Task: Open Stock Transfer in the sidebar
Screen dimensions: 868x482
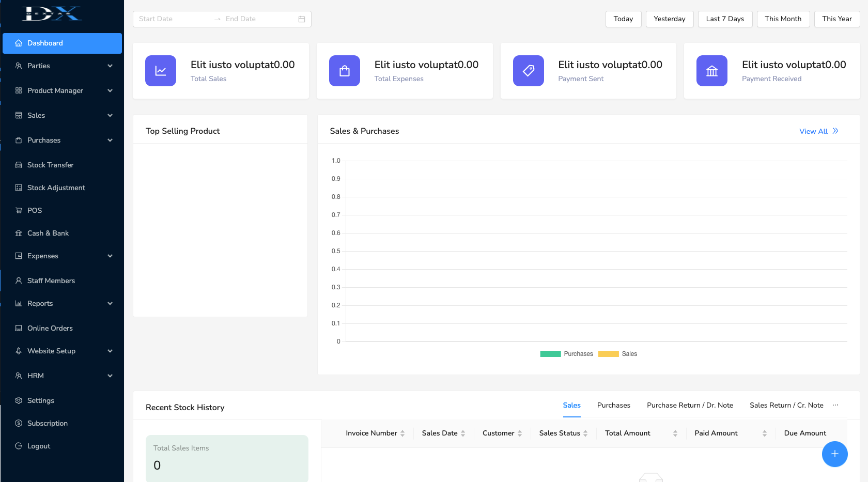Action: tap(51, 165)
